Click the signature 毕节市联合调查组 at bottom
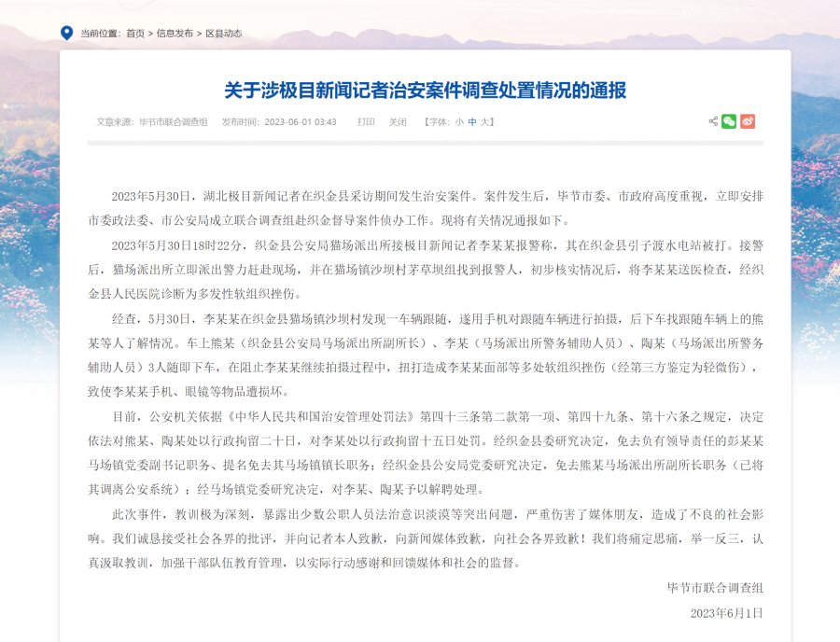The height and width of the screenshot is (642, 840). pos(715,588)
